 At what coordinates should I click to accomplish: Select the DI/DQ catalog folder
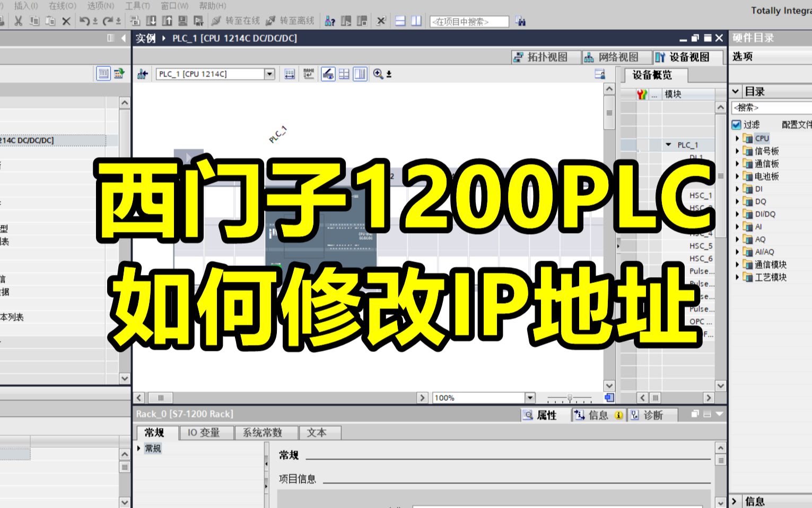(x=759, y=214)
